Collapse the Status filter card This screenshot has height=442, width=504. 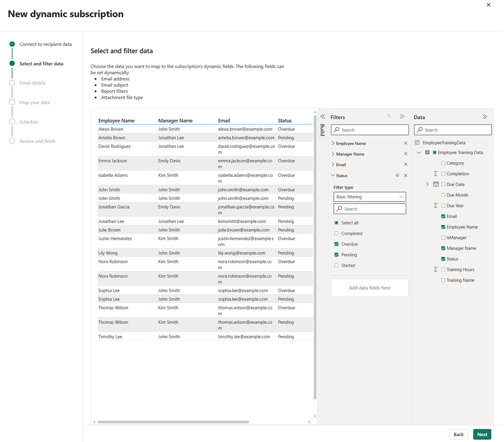[x=333, y=175]
